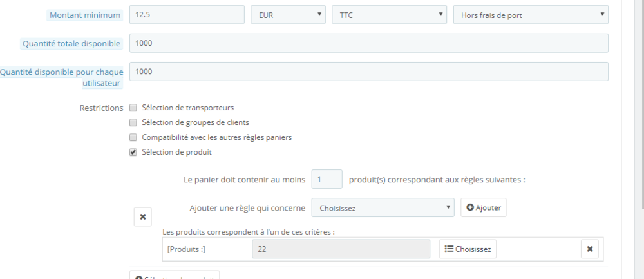This screenshot has height=279, width=644.
Task: Click the vertical scrollbar on the right
Action: click(639, 129)
